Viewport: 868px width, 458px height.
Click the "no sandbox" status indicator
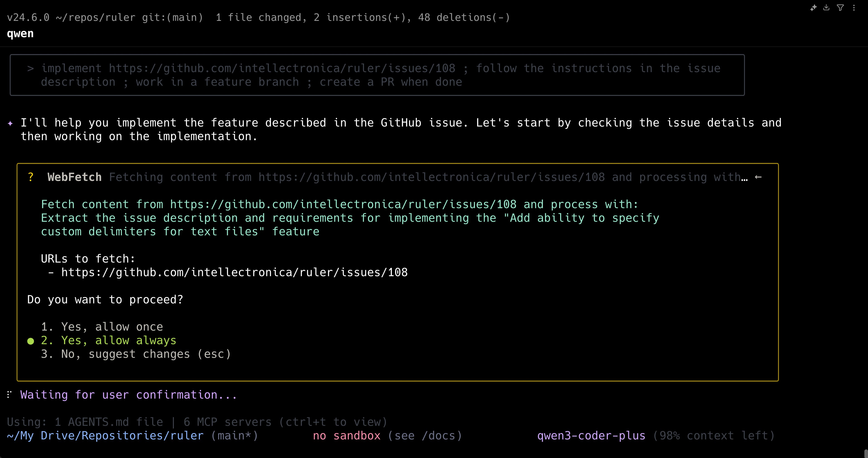tap(346, 435)
